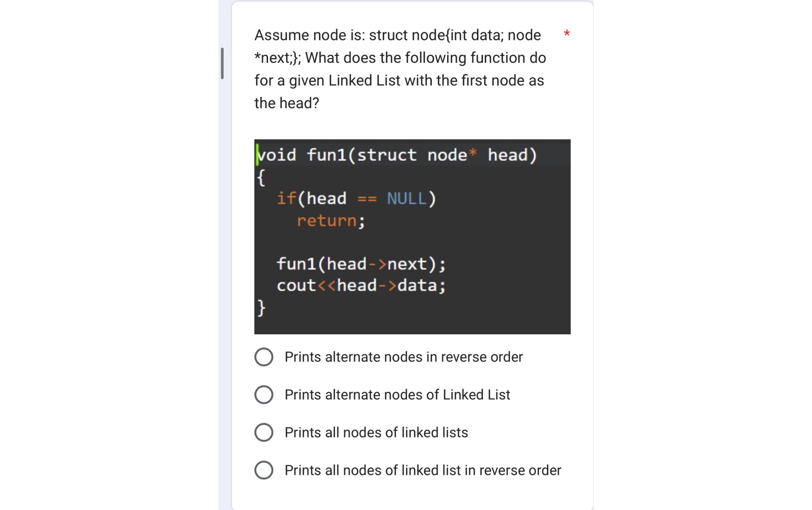812x510 pixels.
Task: Click the 'void fun1(struct node* head)' code line
Action: coord(397,155)
